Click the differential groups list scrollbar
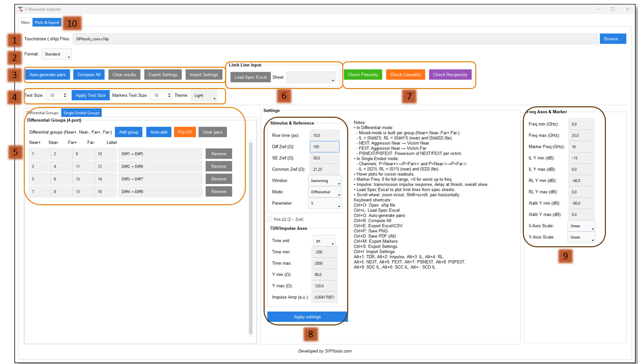Image resolution: width=638 pixels, height=364 pixels. pos(251,237)
